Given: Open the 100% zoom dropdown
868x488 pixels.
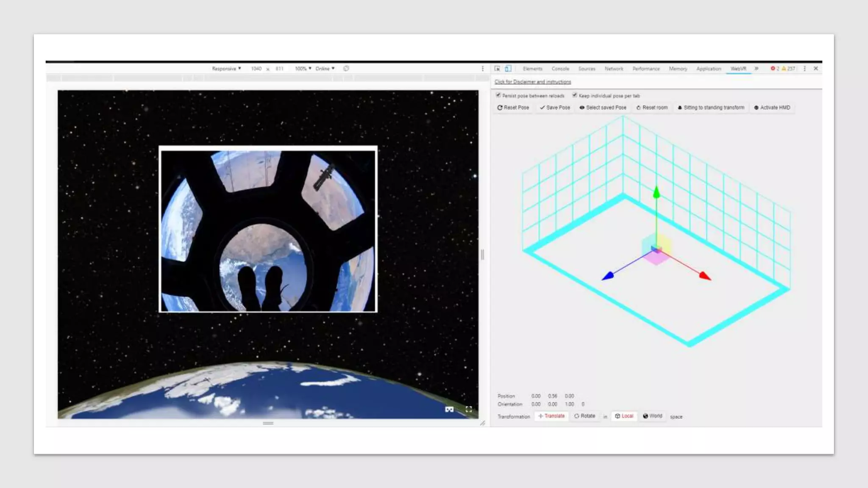Looking at the screenshot, I should pyautogui.click(x=303, y=69).
